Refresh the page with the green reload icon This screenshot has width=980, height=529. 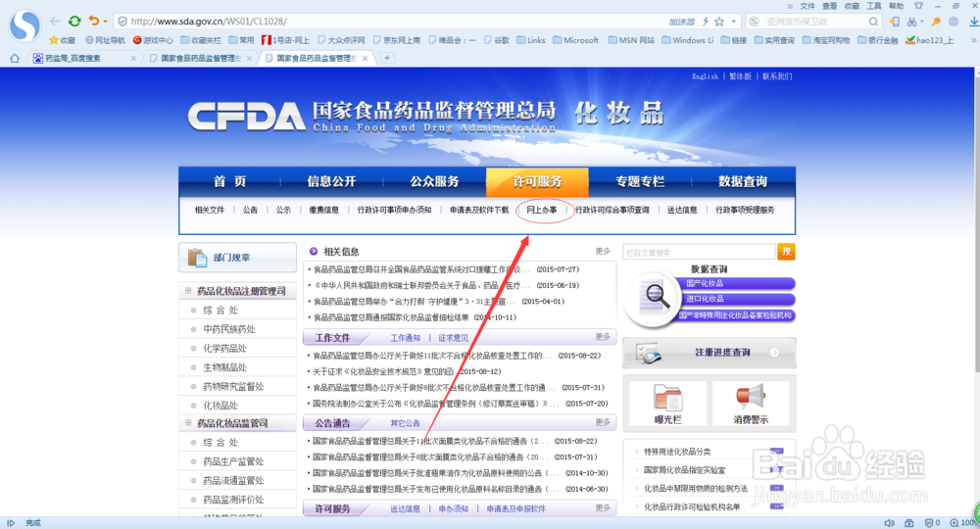[x=74, y=22]
